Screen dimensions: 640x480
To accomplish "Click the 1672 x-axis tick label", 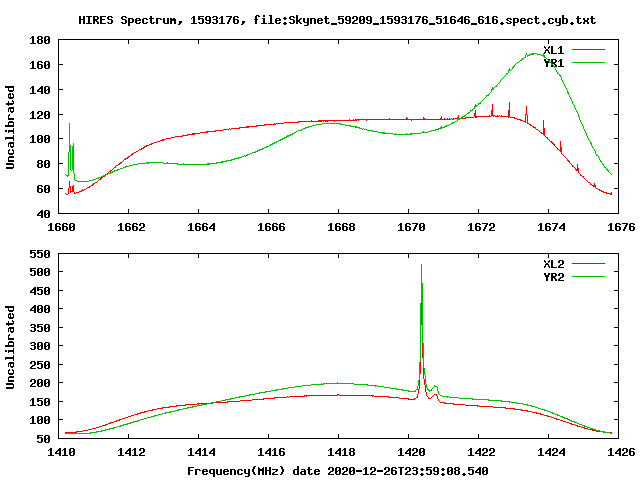I will pyautogui.click(x=481, y=227).
